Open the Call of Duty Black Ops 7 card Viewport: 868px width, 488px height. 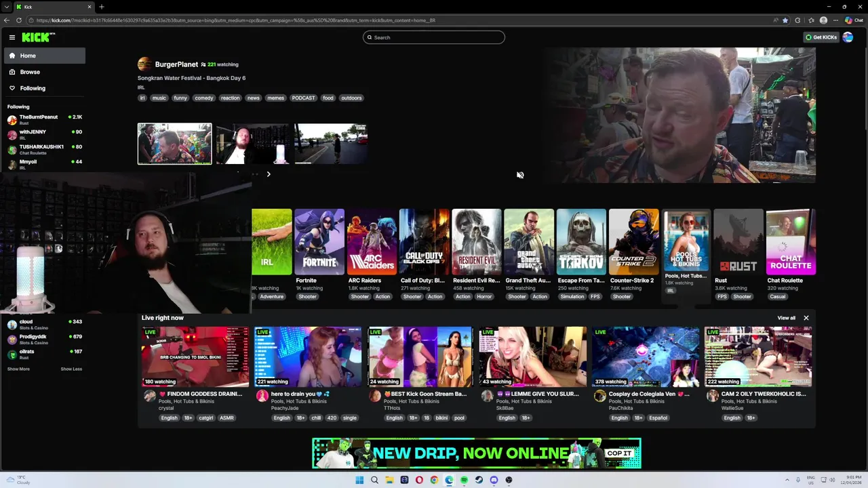[424, 242]
